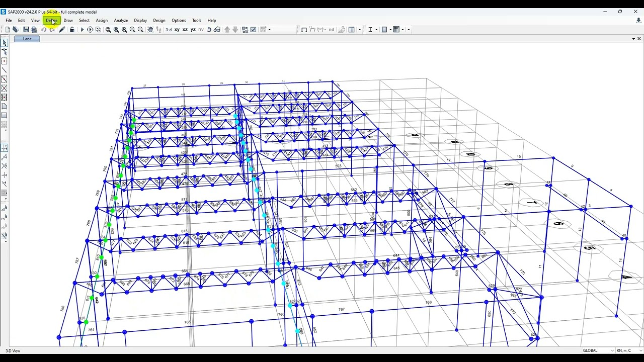Screen dimensions: 644x362
Task: Click the Lock/Unlock model padlock icon
Action: point(72,30)
